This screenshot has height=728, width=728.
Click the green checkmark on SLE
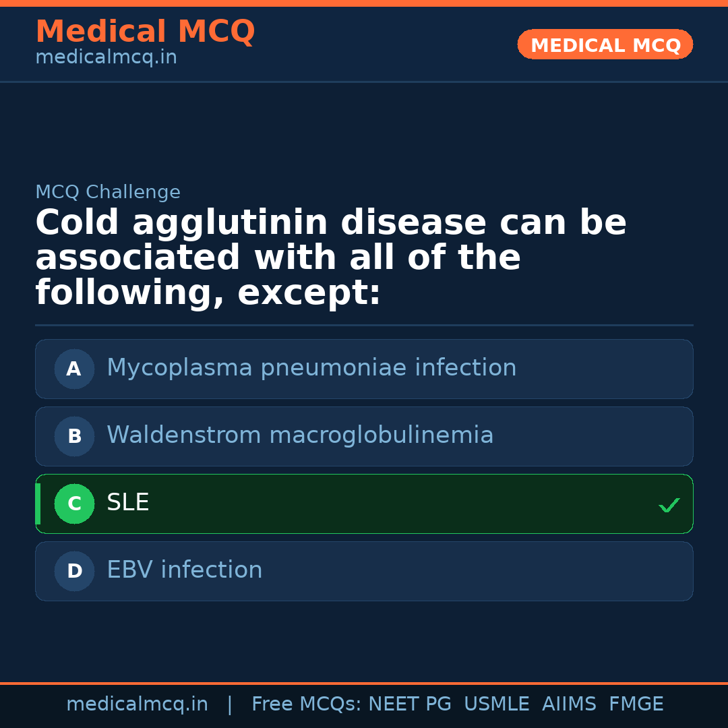(669, 505)
